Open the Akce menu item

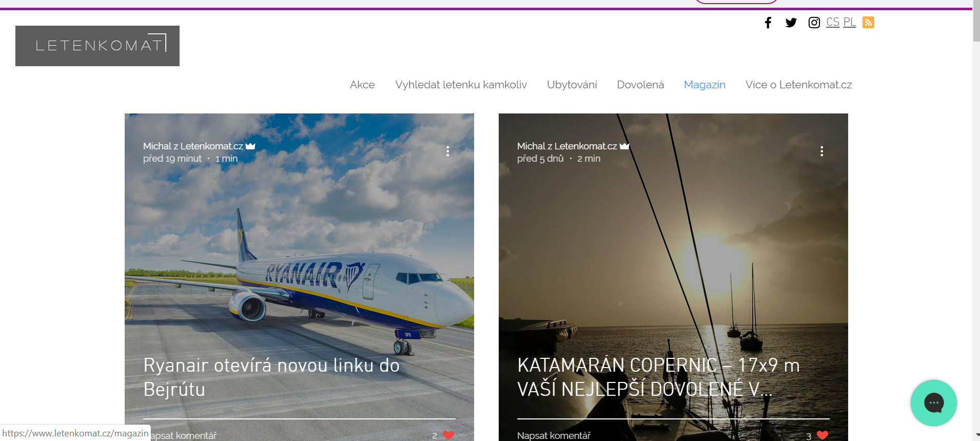362,85
